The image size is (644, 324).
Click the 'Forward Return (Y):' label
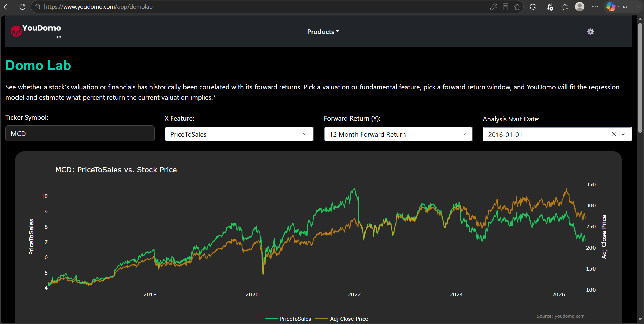[352, 118]
